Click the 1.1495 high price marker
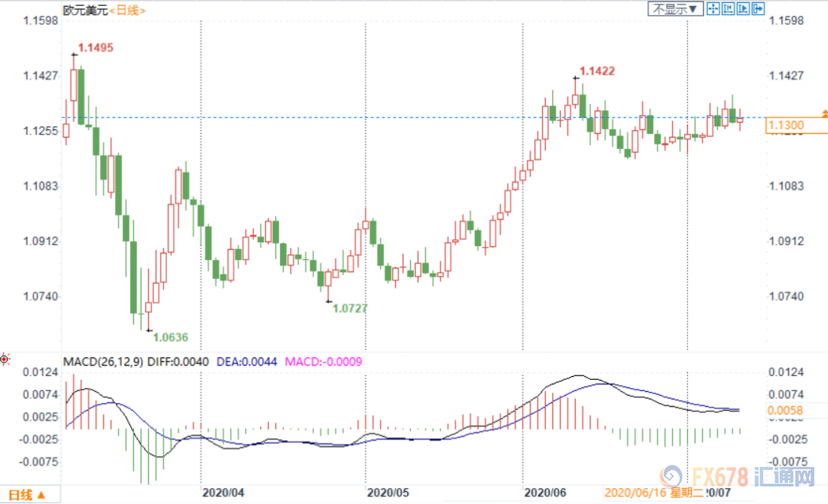This screenshot has width=828, height=504. coord(96,48)
